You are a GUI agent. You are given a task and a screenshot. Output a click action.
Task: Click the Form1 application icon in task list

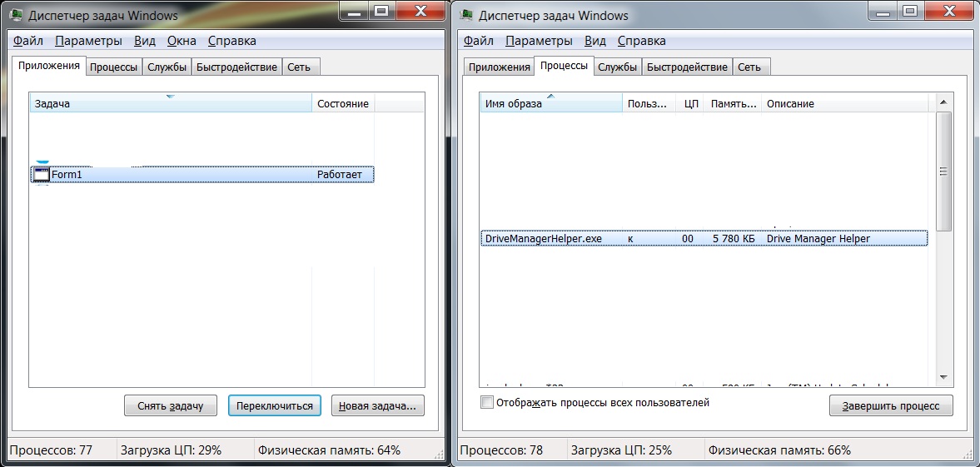pos(41,175)
